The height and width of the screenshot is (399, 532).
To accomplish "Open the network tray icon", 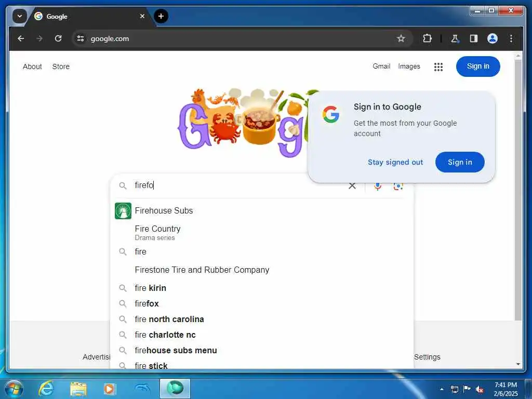I will pos(454,389).
